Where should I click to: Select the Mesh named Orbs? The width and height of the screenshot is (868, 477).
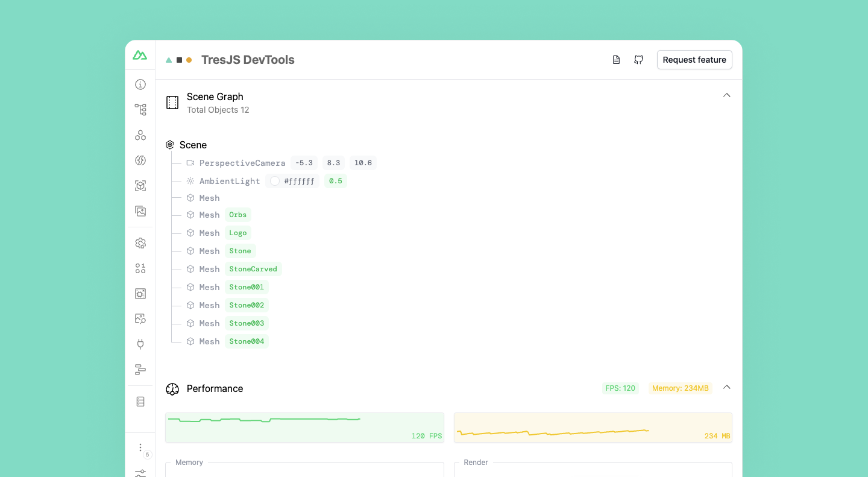[x=219, y=215]
